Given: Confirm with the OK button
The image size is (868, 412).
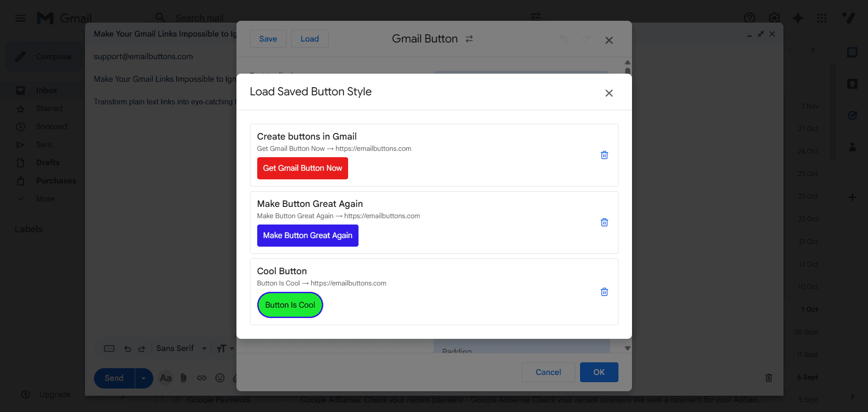Looking at the screenshot, I should pyautogui.click(x=599, y=372).
